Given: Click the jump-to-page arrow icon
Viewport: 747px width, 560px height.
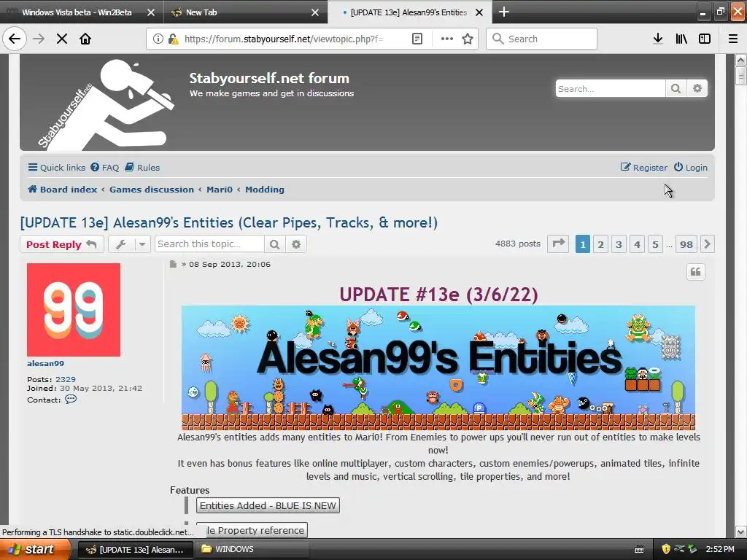Looking at the screenshot, I should coord(558,244).
